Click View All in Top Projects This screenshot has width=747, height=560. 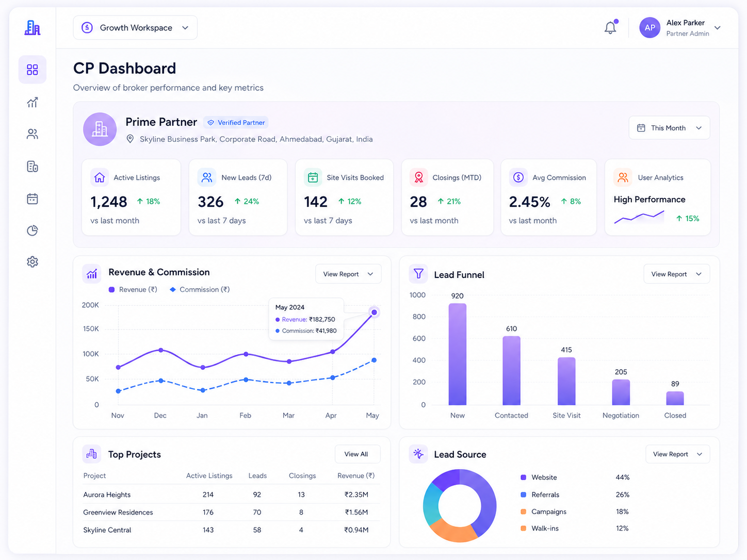358,454
